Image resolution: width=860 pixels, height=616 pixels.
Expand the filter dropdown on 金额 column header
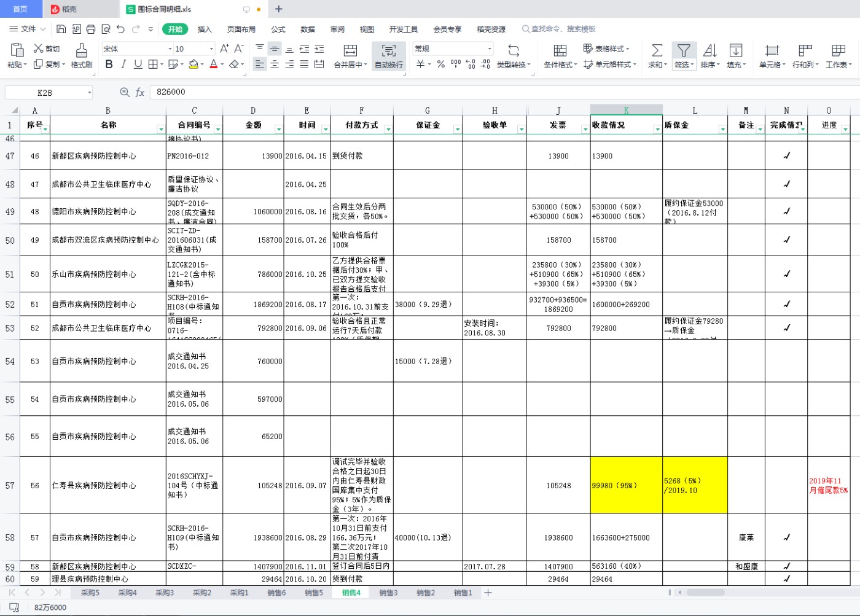[278, 129]
